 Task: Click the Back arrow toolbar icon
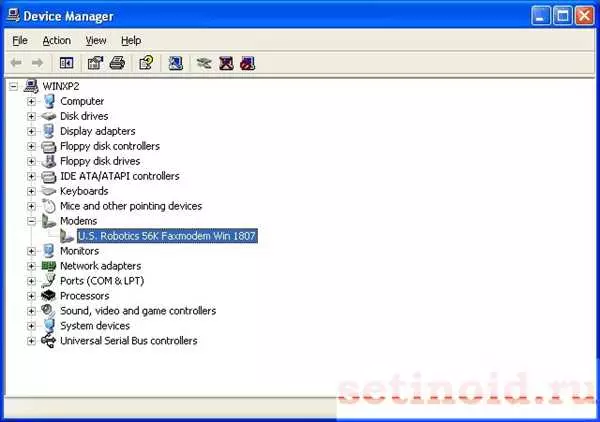pyautogui.click(x=16, y=62)
